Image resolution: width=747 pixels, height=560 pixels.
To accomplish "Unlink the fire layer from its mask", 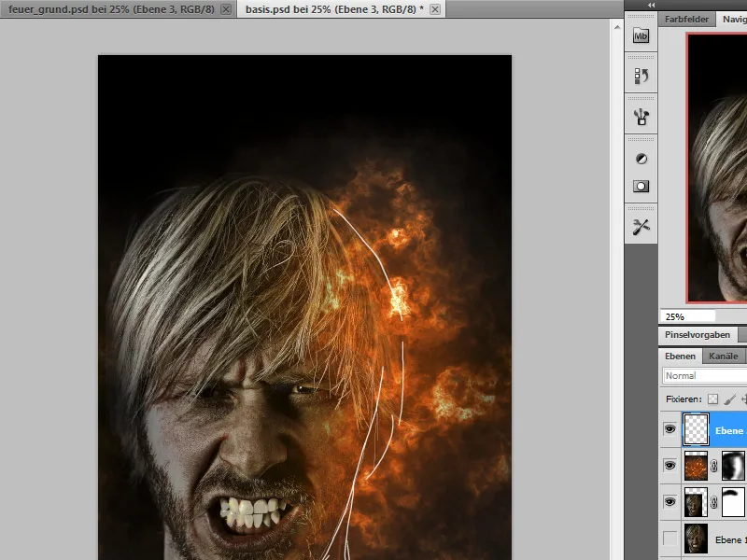I will coord(714,466).
